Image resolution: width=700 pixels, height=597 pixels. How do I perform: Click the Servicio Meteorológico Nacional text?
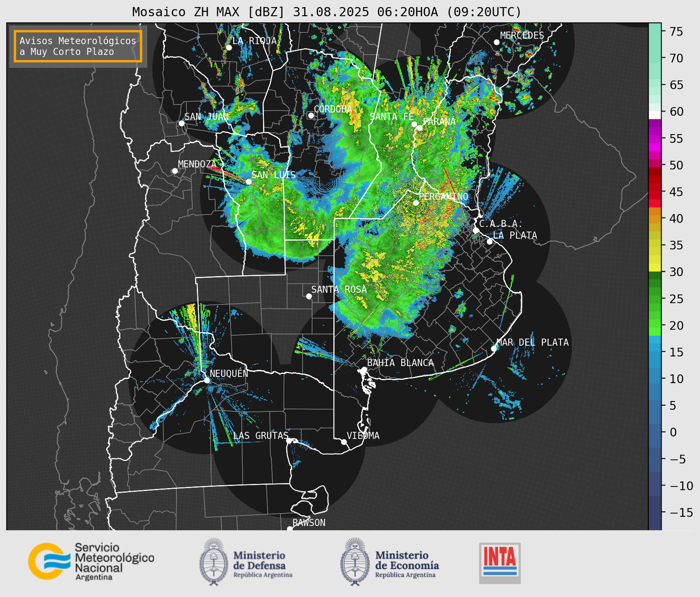tap(115, 562)
